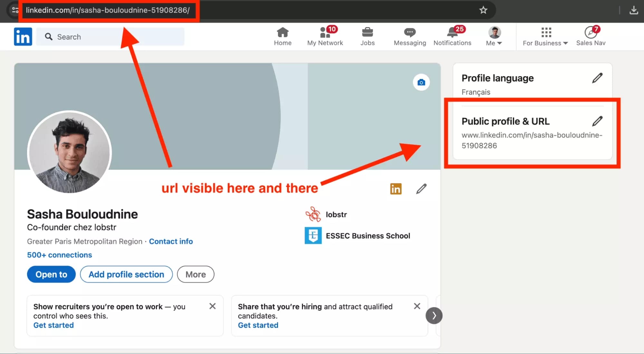644x354 pixels.
Task: Open the More options on the profile
Action: (x=195, y=274)
